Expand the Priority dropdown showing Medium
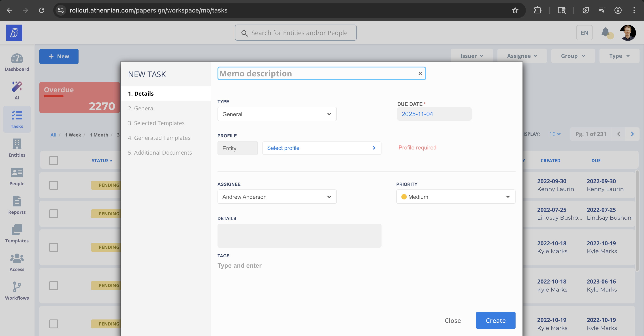Screen dimensions: 644x336 pyautogui.click(x=456, y=197)
